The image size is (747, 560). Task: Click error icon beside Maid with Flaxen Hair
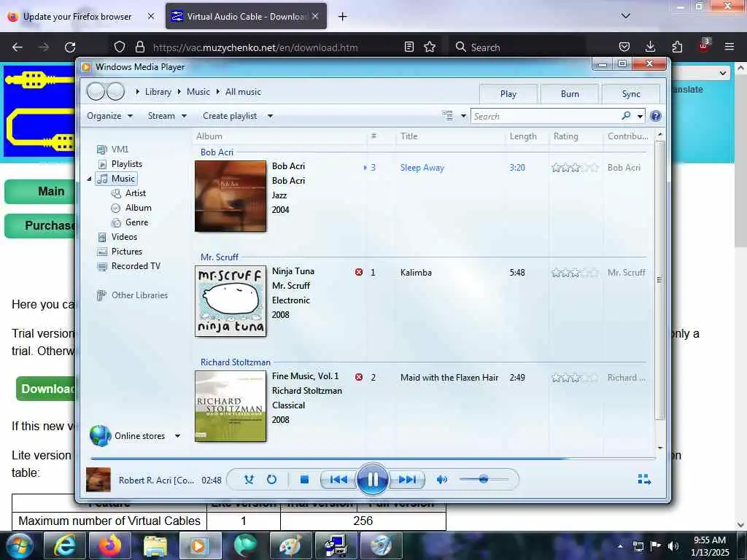pyautogui.click(x=359, y=377)
